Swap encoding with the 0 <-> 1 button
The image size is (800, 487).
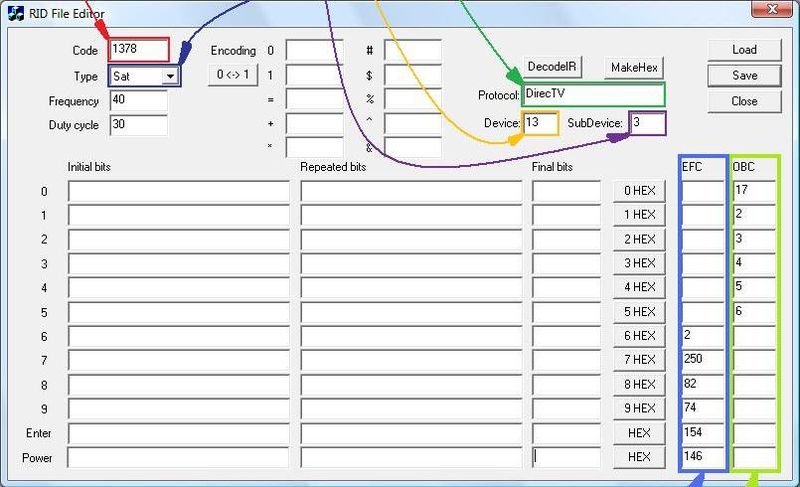232,75
